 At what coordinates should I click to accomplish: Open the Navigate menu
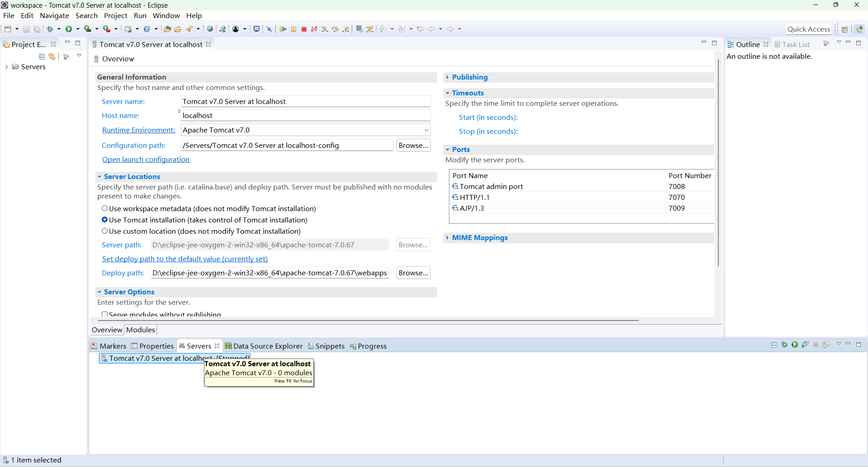[x=54, y=15]
